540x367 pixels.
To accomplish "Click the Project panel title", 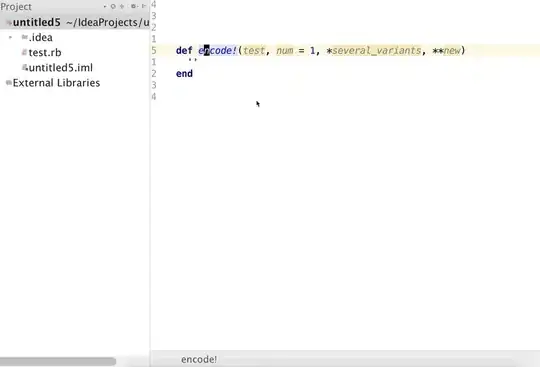I will pos(16,7).
